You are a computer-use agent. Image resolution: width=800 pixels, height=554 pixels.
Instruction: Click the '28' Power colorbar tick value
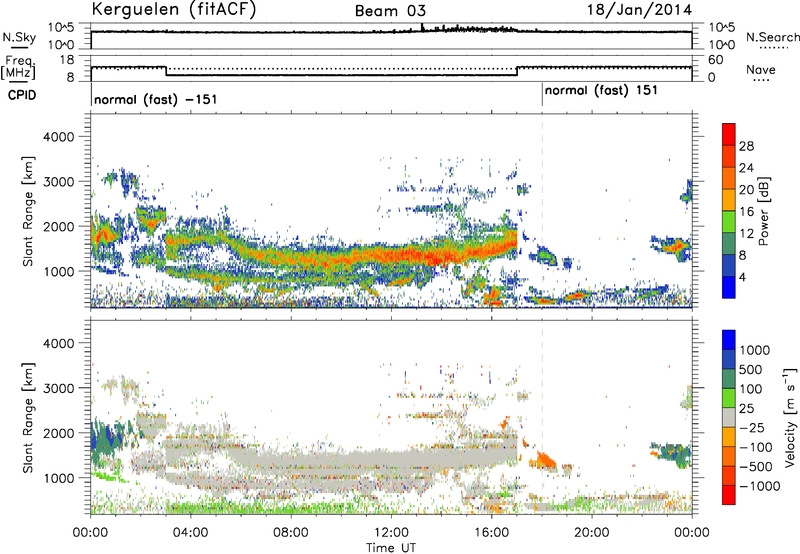click(746, 146)
